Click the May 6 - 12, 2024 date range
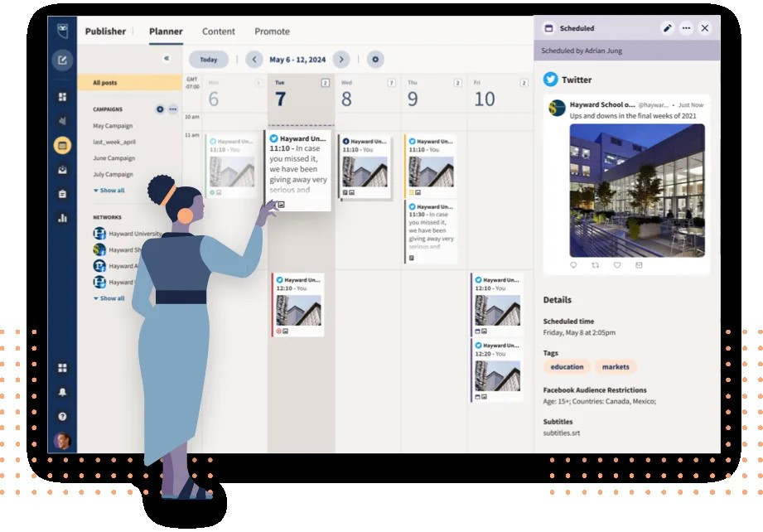Screen dimensions: 763x532 point(297,60)
